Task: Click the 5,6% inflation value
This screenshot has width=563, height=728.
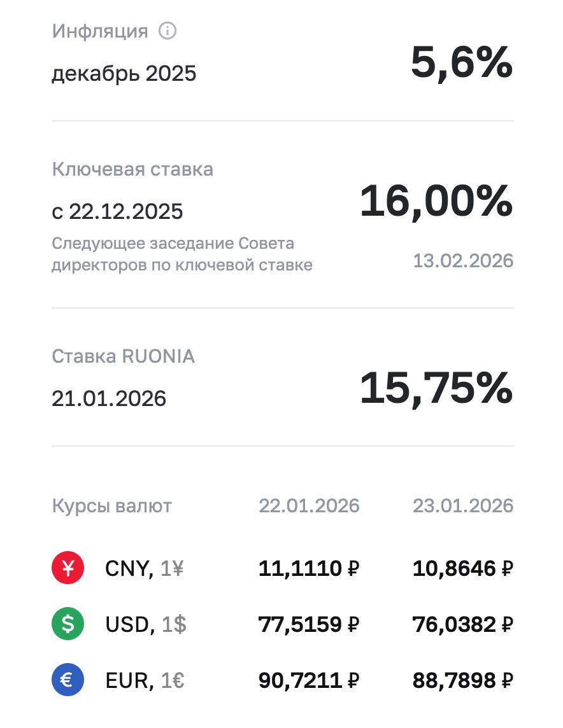Action: tap(461, 62)
